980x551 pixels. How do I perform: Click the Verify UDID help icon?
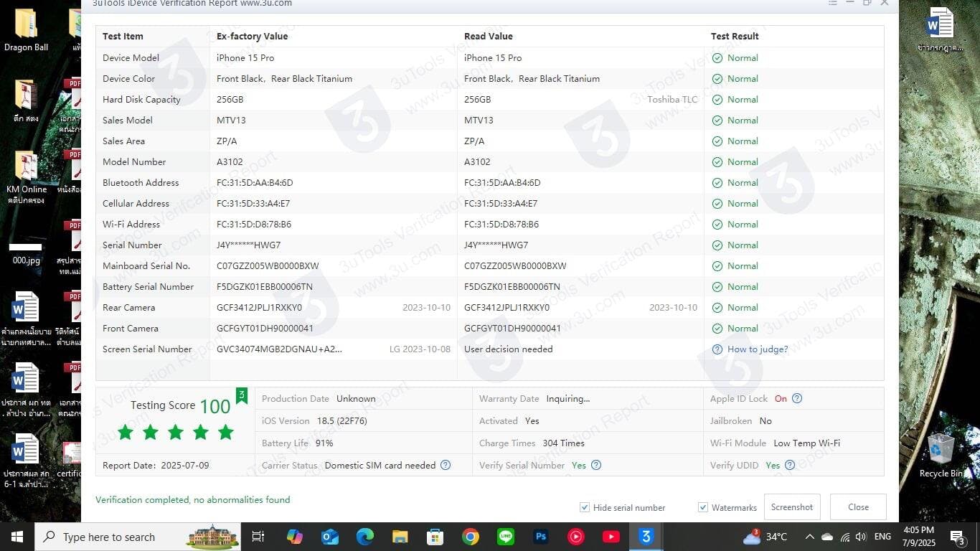790,465
